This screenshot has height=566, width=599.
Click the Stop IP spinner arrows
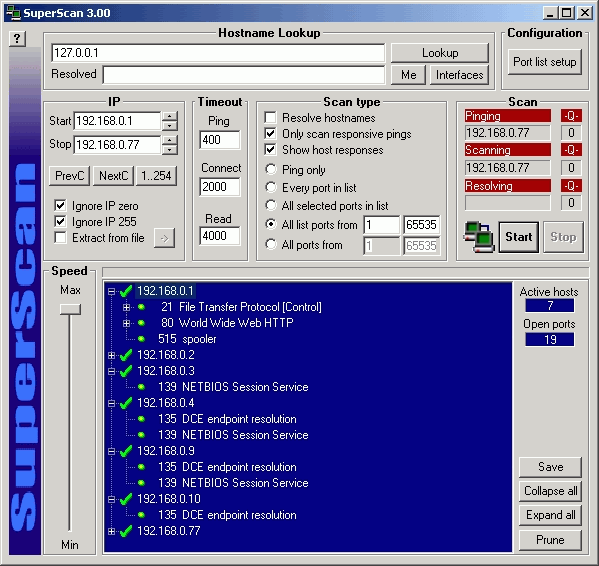click(x=170, y=145)
